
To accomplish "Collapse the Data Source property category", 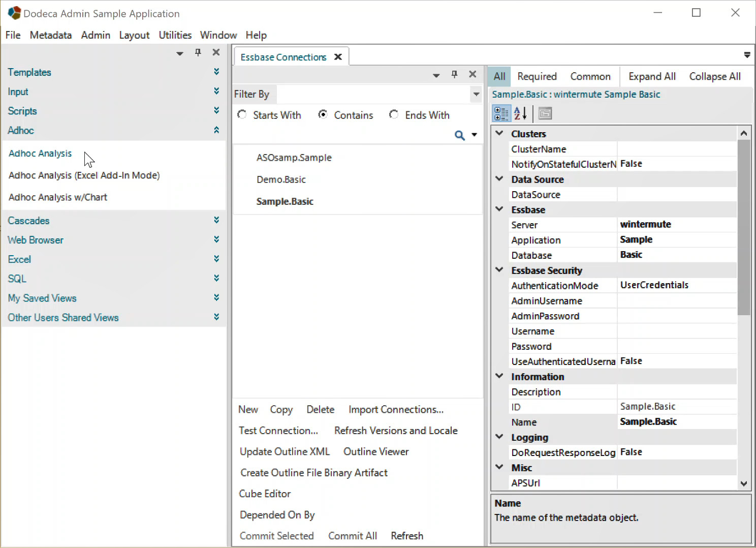I will tap(499, 179).
